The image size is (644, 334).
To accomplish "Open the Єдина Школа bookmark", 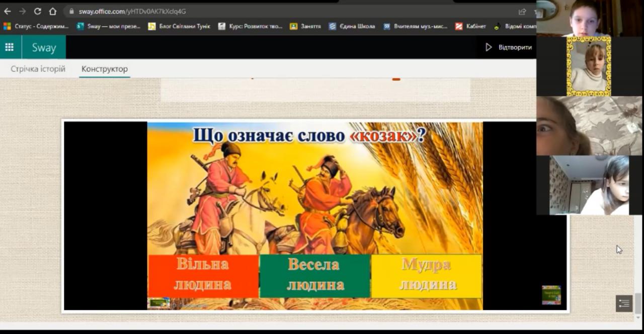I will pyautogui.click(x=352, y=26).
